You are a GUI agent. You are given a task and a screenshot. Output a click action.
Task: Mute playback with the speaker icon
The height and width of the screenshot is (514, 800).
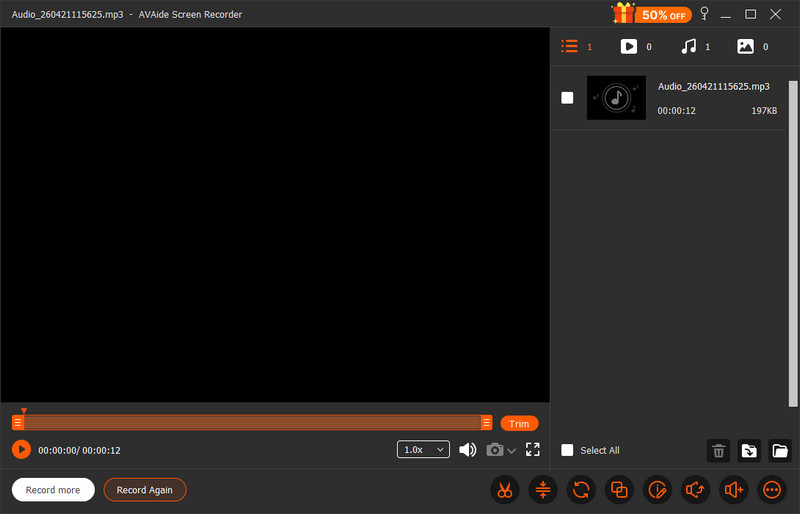tap(467, 450)
